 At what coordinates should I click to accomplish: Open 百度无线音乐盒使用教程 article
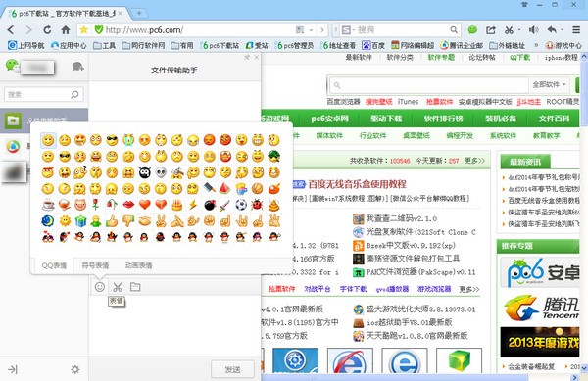357,184
